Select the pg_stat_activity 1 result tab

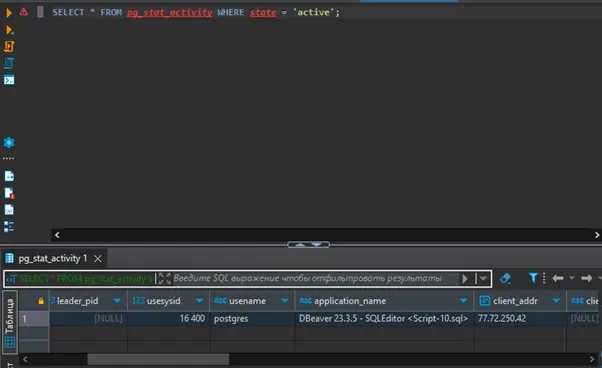[x=53, y=258]
